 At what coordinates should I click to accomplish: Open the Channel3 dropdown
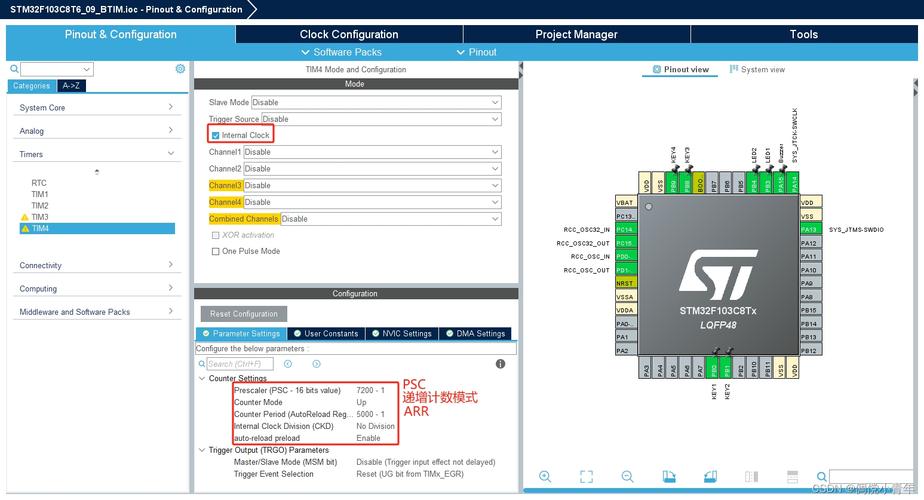click(372, 185)
